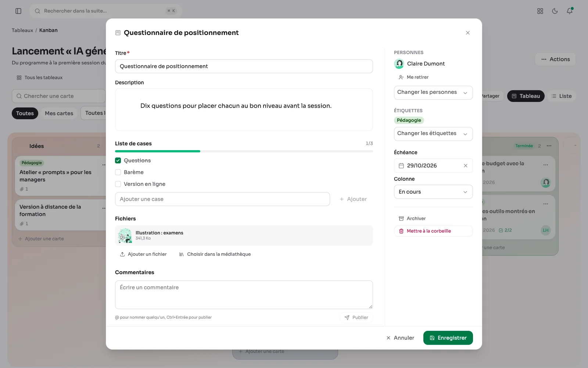Select the Mes cartes filter tab

click(x=59, y=113)
